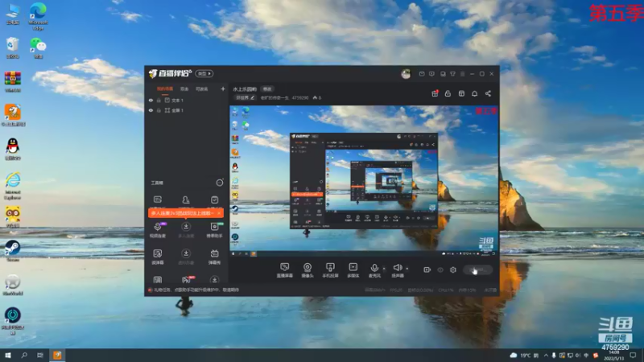
Task: Add a 摄像头 camera source
Action: [308, 270]
